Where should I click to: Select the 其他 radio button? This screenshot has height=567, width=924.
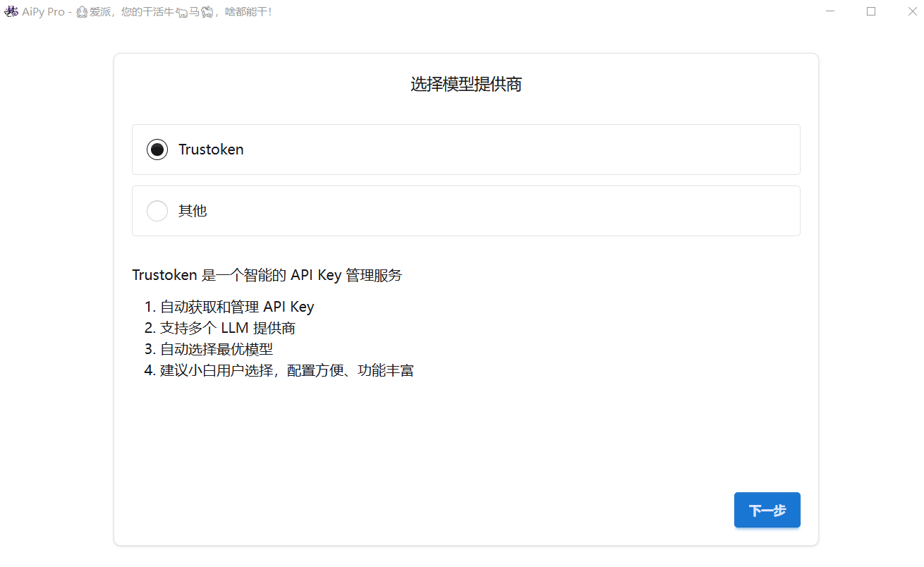tap(157, 211)
